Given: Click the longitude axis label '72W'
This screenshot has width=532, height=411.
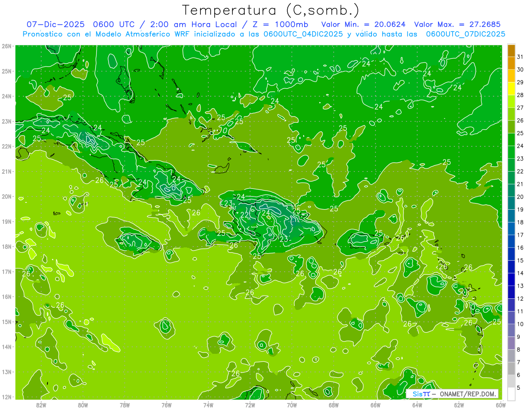Looking at the screenshot, I should (250, 405).
